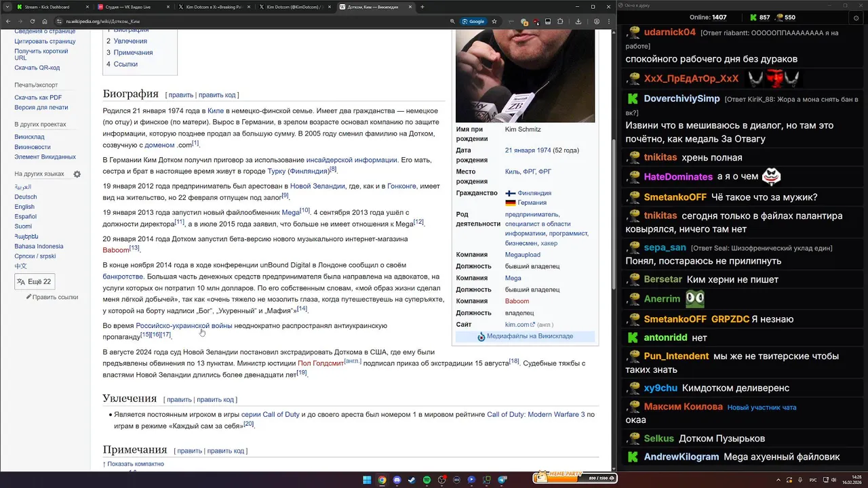Go back to the previous page
This screenshot has height=488, width=868.
pos(7,21)
